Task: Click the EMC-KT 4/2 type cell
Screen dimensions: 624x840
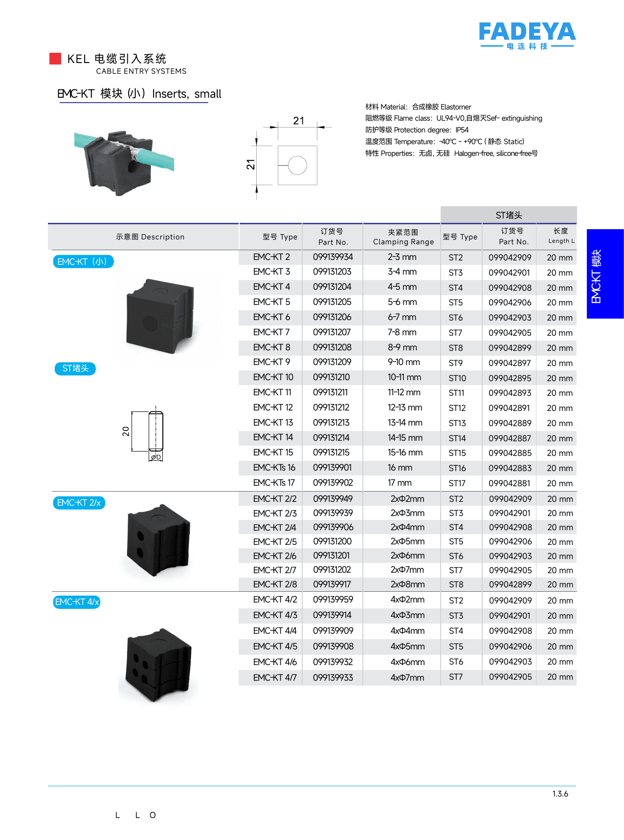Action: (275, 600)
